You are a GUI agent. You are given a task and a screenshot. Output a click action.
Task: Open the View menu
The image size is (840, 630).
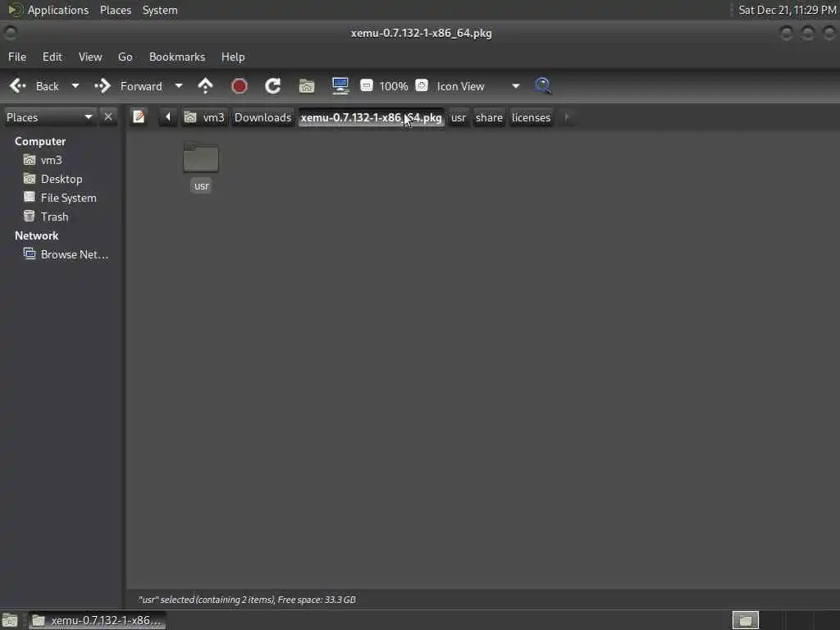point(90,57)
